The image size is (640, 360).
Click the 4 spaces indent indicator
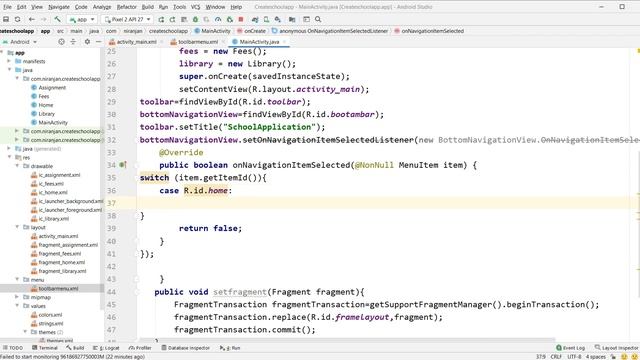point(596,357)
